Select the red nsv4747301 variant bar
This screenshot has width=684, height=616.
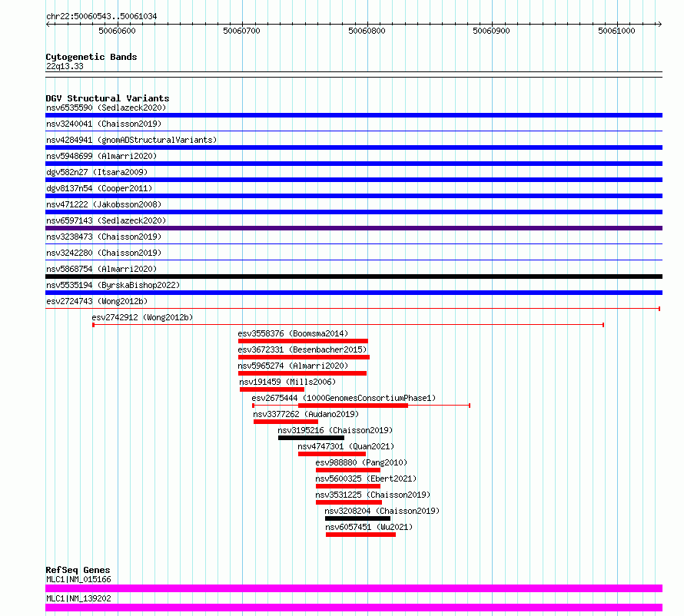tap(332, 454)
